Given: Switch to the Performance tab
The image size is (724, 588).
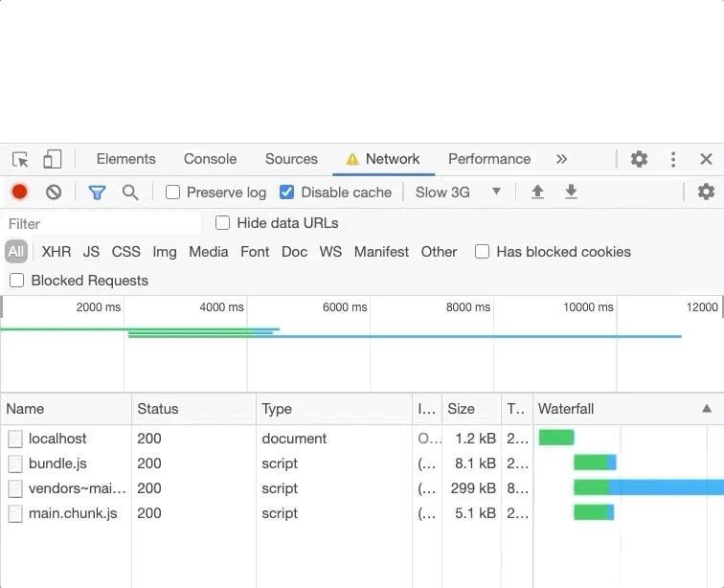Looking at the screenshot, I should point(488,159).
